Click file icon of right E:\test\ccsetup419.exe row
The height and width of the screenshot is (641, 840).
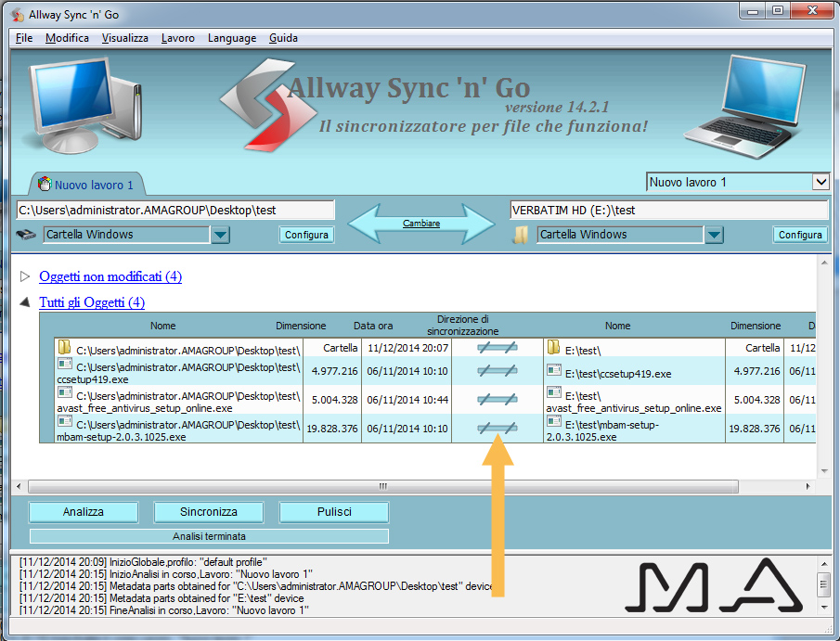[554, 370]
